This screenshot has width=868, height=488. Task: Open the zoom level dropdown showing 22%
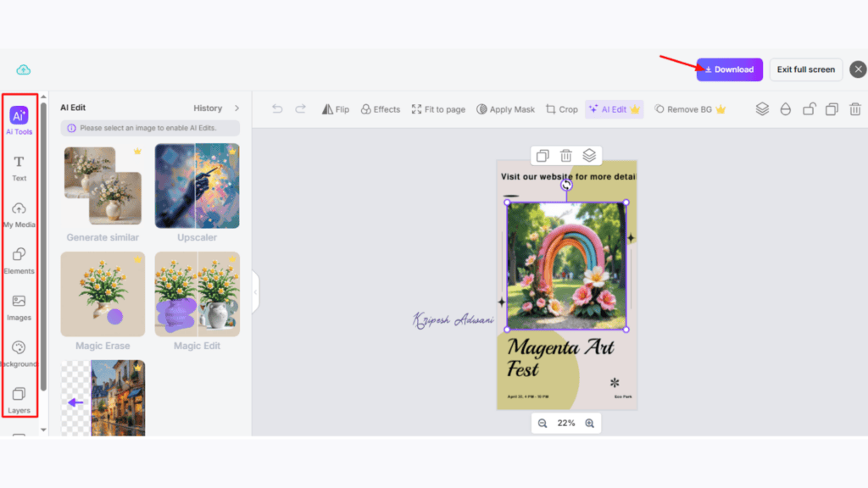(x=566, y=422)
